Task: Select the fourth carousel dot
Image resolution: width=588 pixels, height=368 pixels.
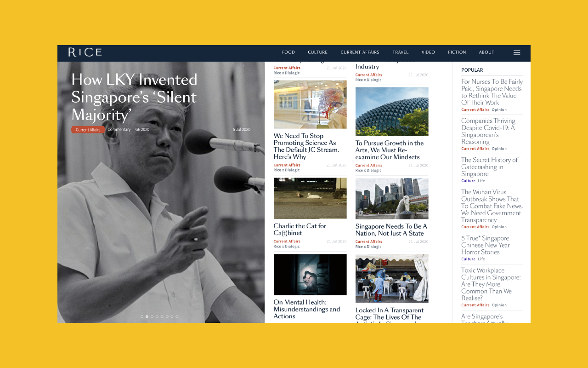Action: pos(157,316)
